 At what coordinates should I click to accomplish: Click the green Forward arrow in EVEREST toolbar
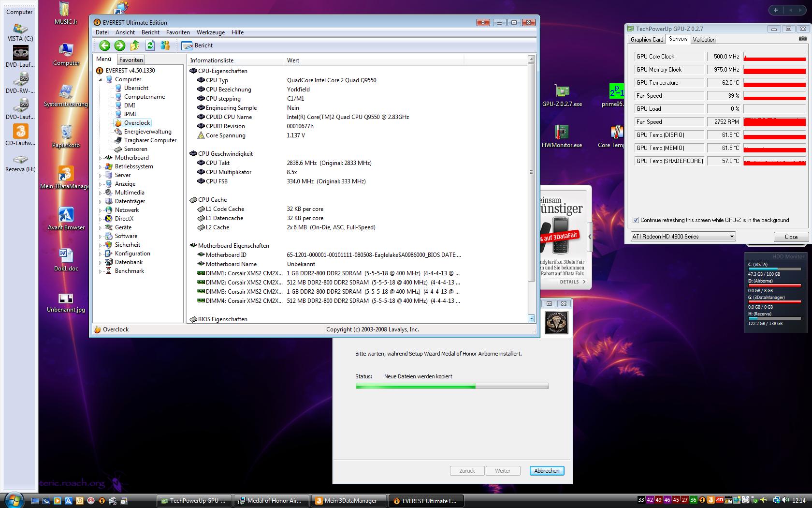(x=120, y=45)
